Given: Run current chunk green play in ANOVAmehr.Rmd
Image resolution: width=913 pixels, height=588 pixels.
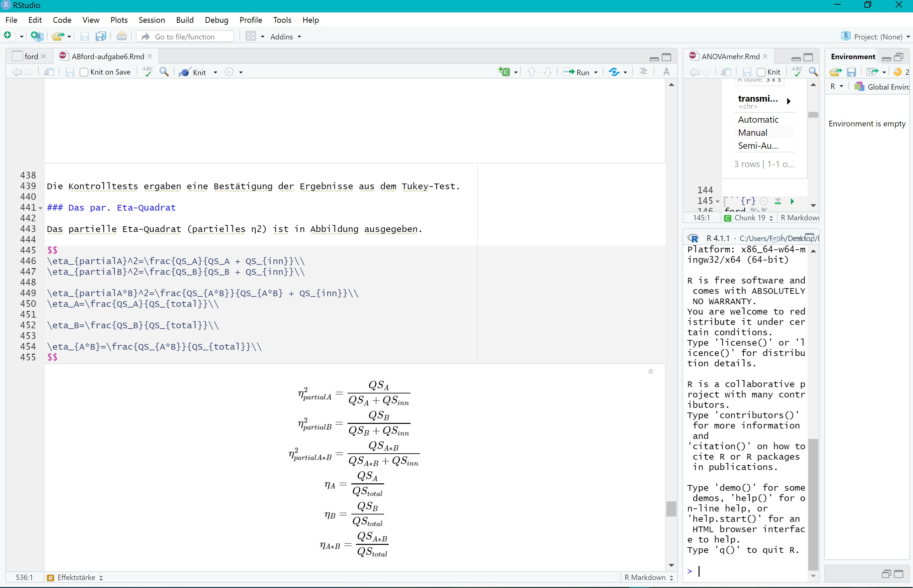Looking at the screenshot, I should (x=792, y=201).
